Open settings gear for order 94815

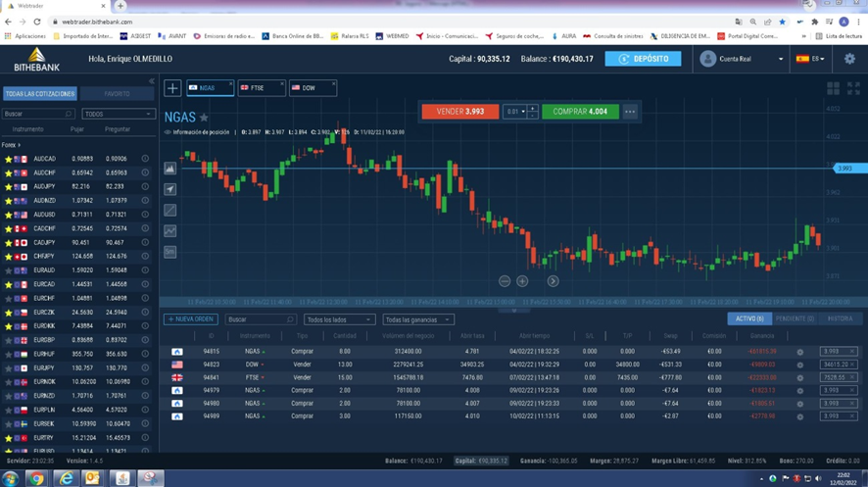799,352
